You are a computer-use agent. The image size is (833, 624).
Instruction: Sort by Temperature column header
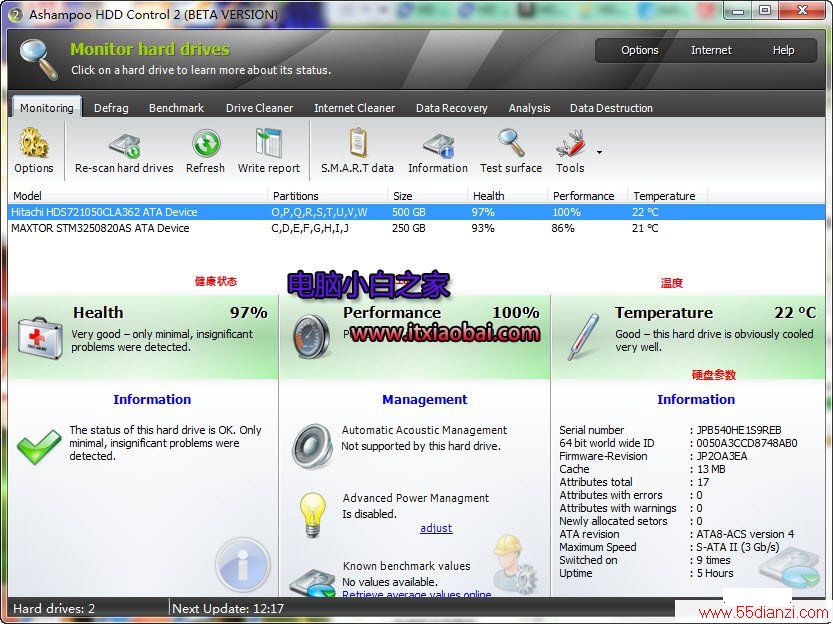coord(667,196)
